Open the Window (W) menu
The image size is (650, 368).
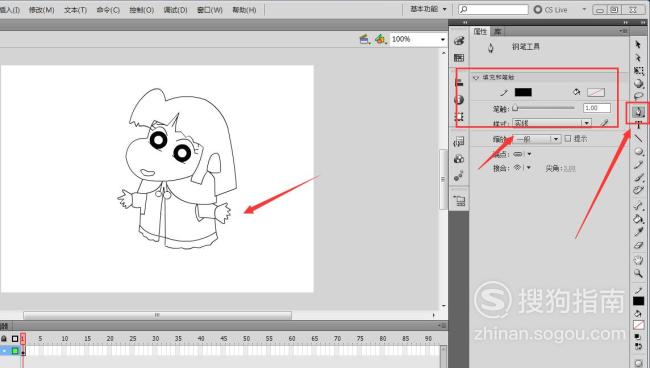click(x=209, y=10)
